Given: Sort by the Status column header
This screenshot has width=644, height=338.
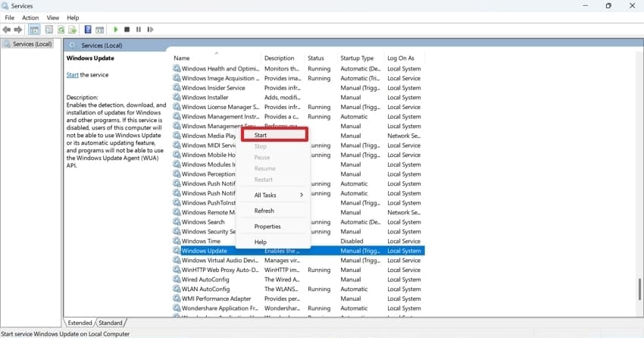Looking at the screenshot, I should (x=316, y=58).
